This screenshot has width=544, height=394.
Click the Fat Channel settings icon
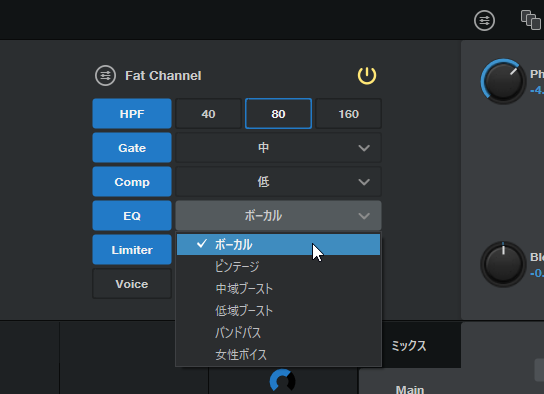pos(105,76)
